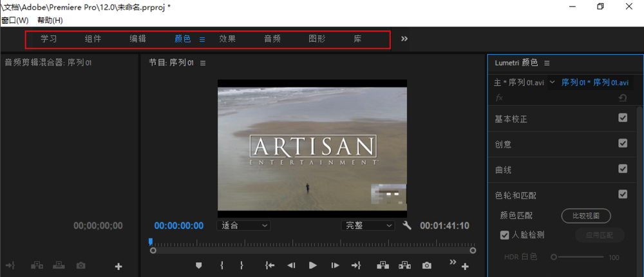Disable the 基本校正 section checkbox
This screenshot has height=277, width=644.
[623, 118]
